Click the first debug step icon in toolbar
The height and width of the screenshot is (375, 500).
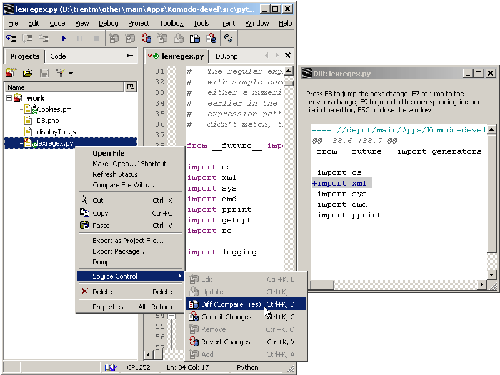(x=11, y=39)
